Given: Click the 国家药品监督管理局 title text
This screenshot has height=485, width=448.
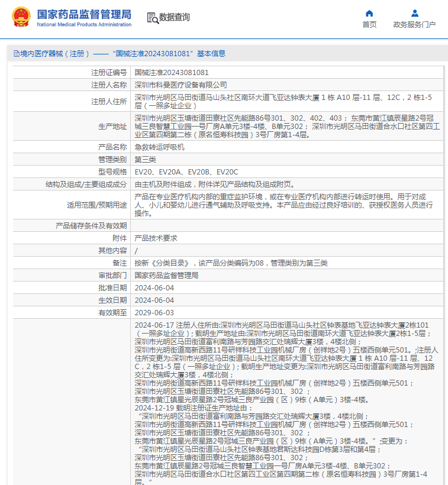Looking at the screenshot, I should pos(84,14).
